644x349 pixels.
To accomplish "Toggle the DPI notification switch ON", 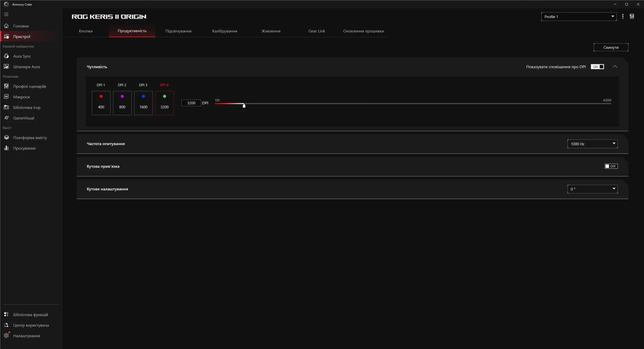I will (597, 67).
